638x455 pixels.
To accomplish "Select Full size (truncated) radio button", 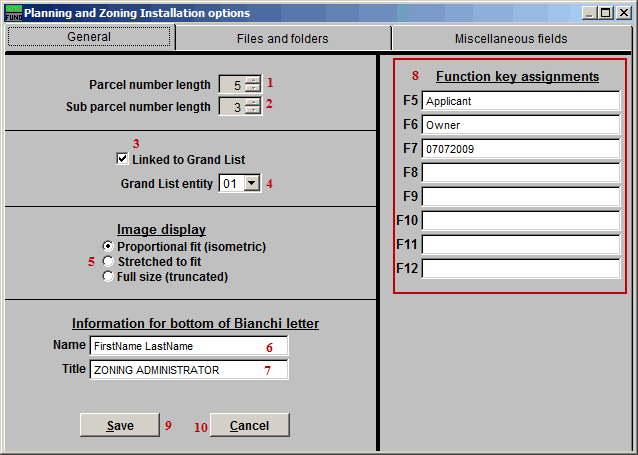I will (x=109, y=277).
